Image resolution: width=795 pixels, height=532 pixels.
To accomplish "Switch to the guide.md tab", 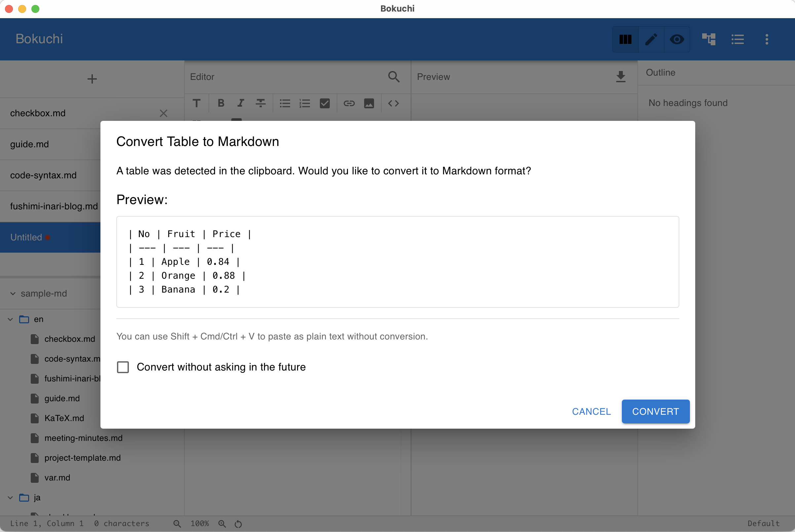I will 29,144.
